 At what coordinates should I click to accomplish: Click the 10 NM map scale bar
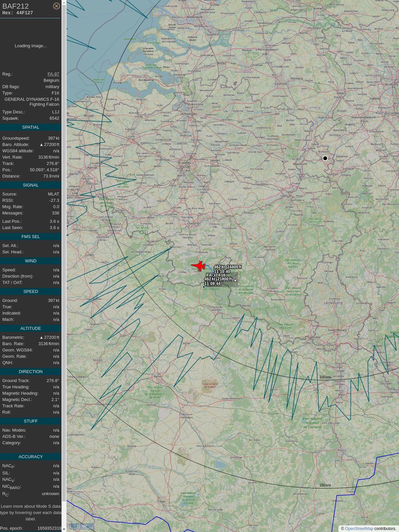81,525
